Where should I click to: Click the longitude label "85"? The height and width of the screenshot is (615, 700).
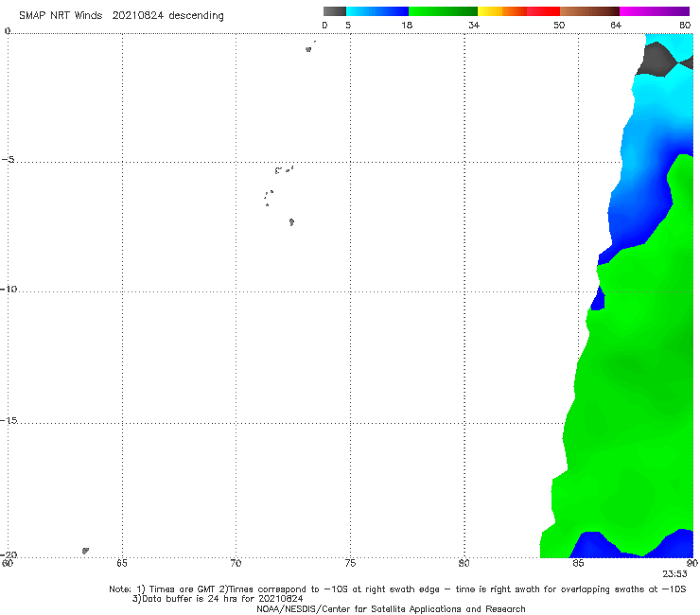pos(578,563)
